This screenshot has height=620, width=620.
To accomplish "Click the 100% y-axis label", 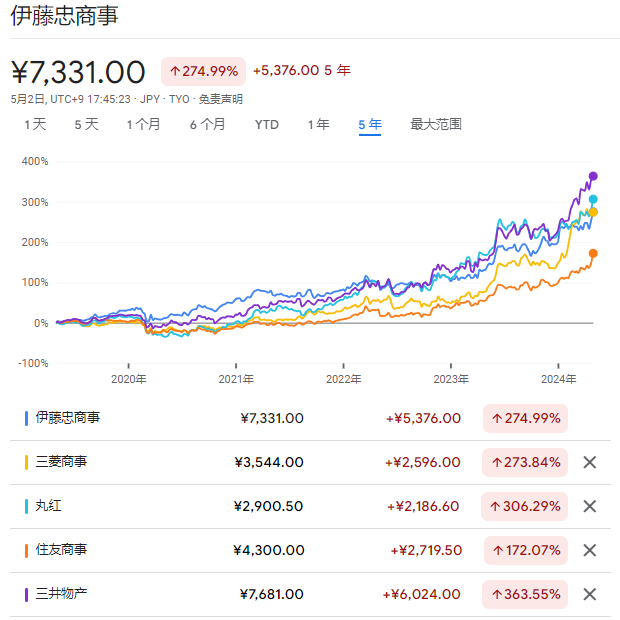I will [35, 282].
